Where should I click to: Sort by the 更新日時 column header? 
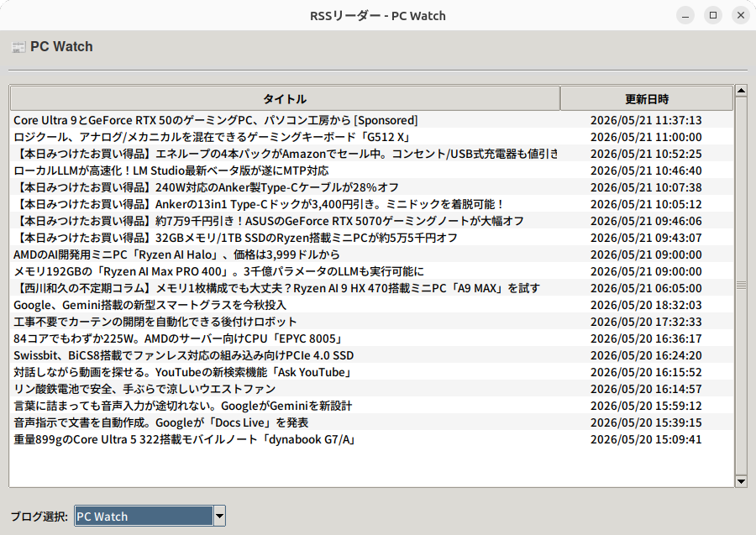tap(647, 99)
